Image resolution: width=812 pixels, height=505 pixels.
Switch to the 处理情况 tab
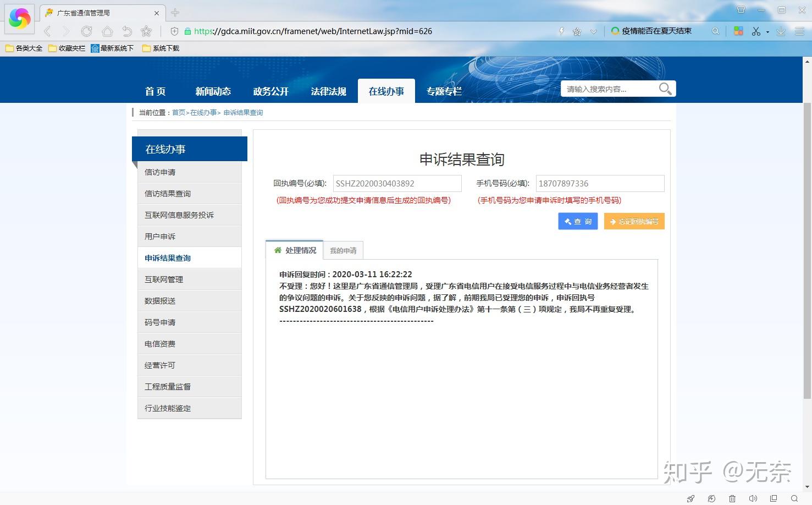[x=295, y=250]
